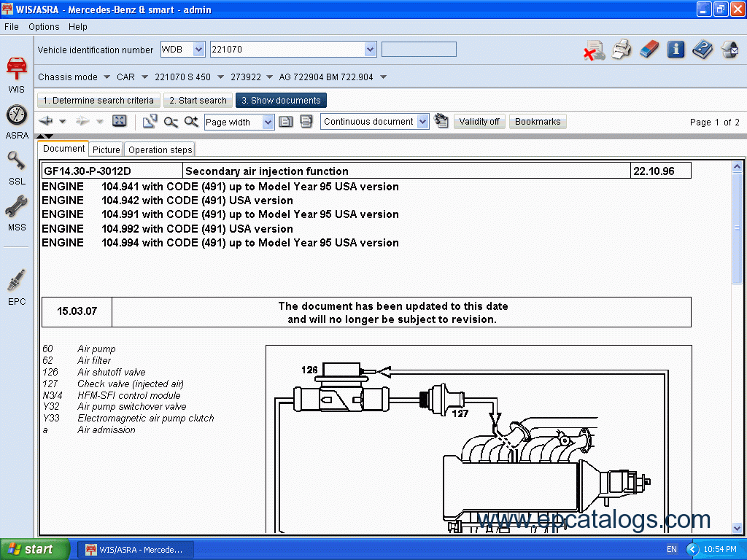
Task: Click the Air shutoff valve legend entry
Action: point(111,372)
